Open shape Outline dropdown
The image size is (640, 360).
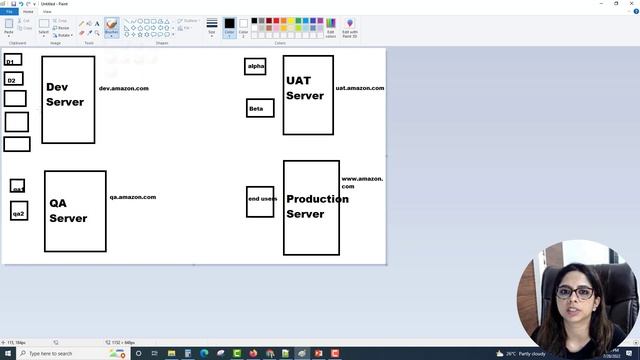coord(188,20)
